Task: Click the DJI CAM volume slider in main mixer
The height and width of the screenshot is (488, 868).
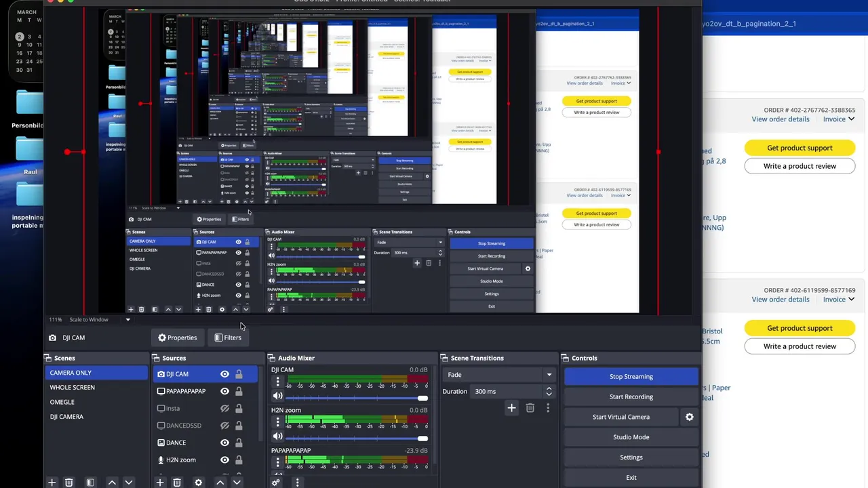Action: pos(357,398)
